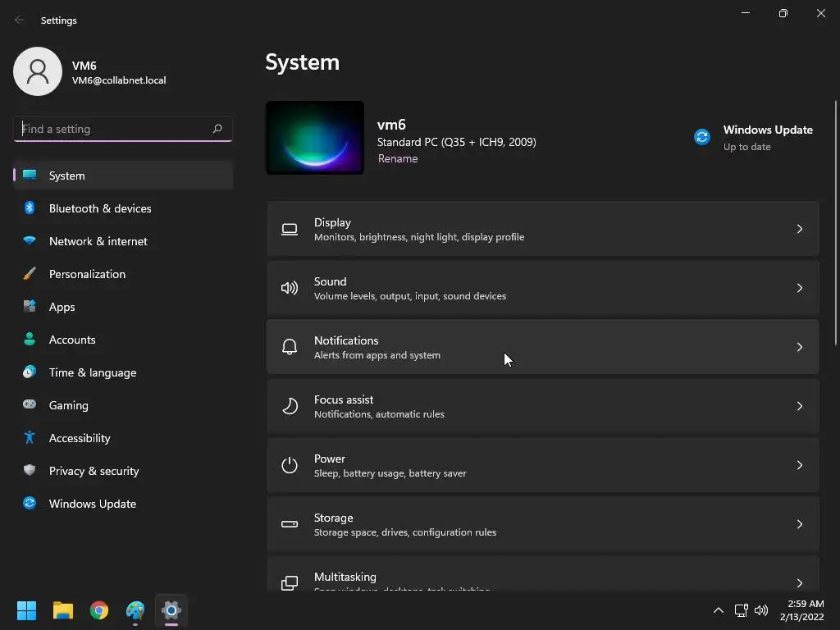Click Windows Update status label at top
The height and width of the screenshot is (630, 840).
(x=767, y=130)
